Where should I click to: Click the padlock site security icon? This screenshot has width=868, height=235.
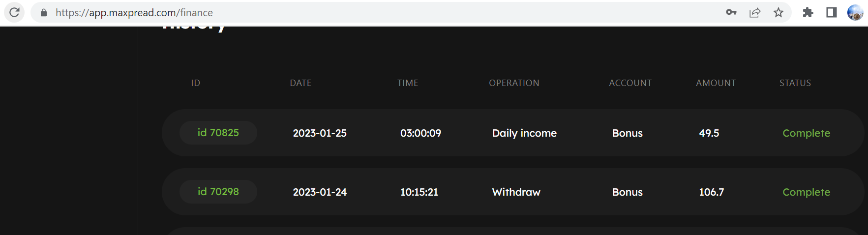[x=44, y=13]
